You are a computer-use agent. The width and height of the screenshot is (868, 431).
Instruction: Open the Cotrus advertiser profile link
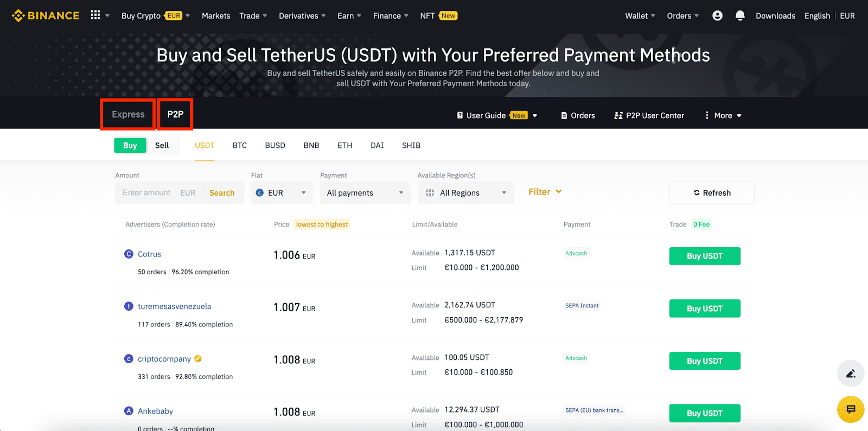click(149, 254)
